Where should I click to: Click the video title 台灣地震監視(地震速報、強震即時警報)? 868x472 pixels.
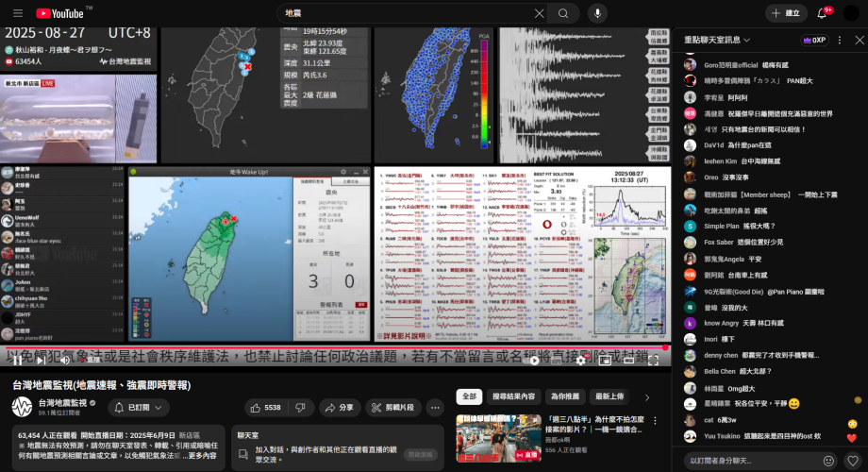(x=102, y=385)
